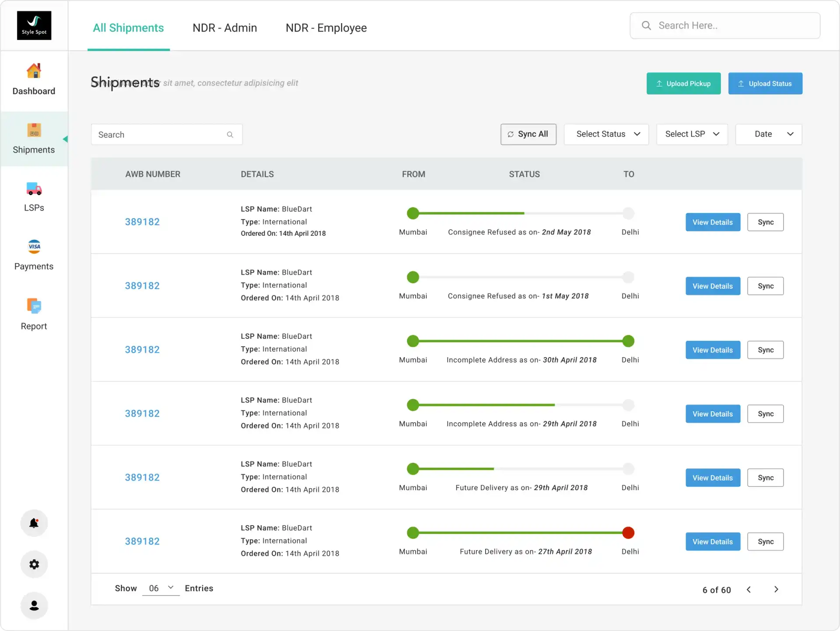Viewport: 840px width, 631px height.
Task: View Details for Incomplete Address 29th April row
Action: tap(713, 414)
